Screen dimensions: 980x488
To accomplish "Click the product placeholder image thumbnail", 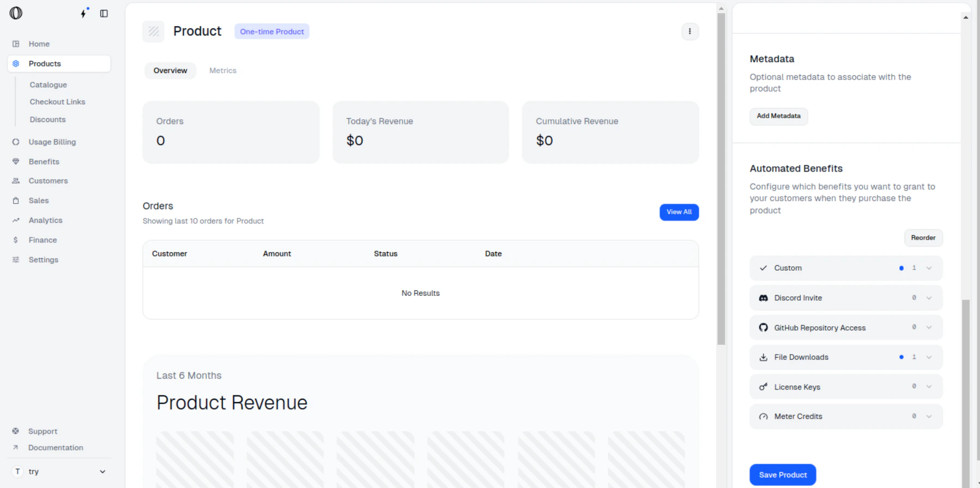I will (154, 32).
